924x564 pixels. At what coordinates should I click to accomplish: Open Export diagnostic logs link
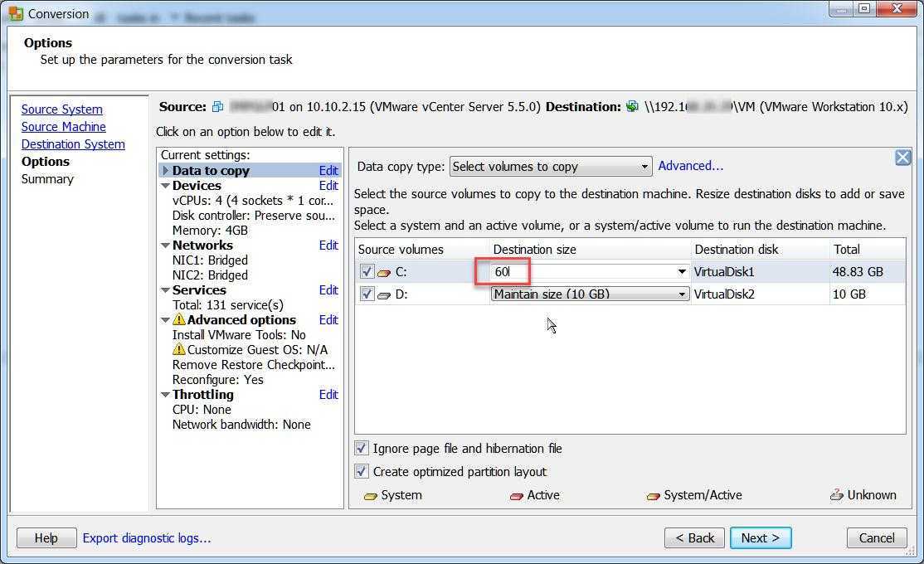click(147, 538)
